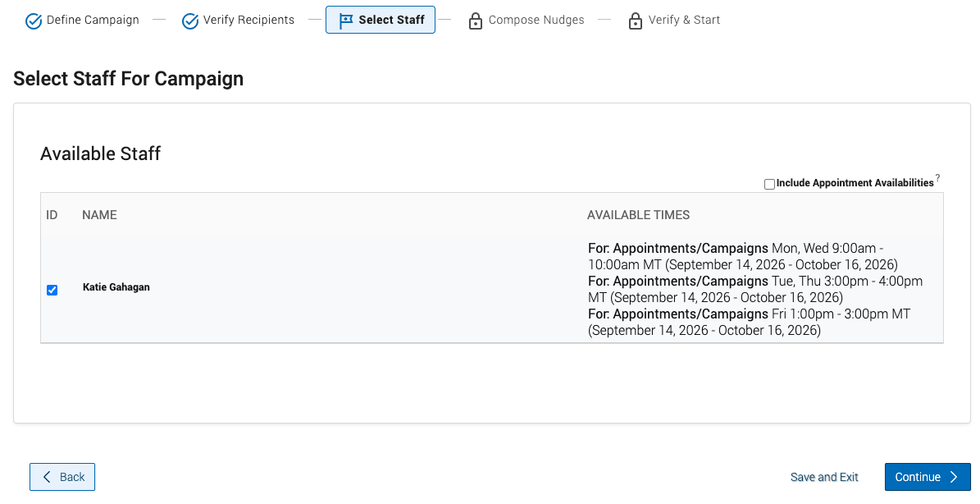The width and height of the screenshot is (980, 504).
Task: Click the Continue button
Action: 928,477
